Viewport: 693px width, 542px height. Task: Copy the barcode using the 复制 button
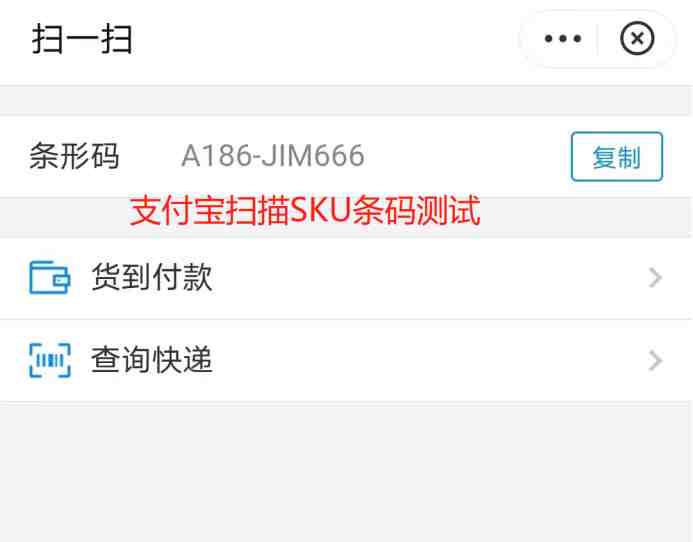pos(617,156)
